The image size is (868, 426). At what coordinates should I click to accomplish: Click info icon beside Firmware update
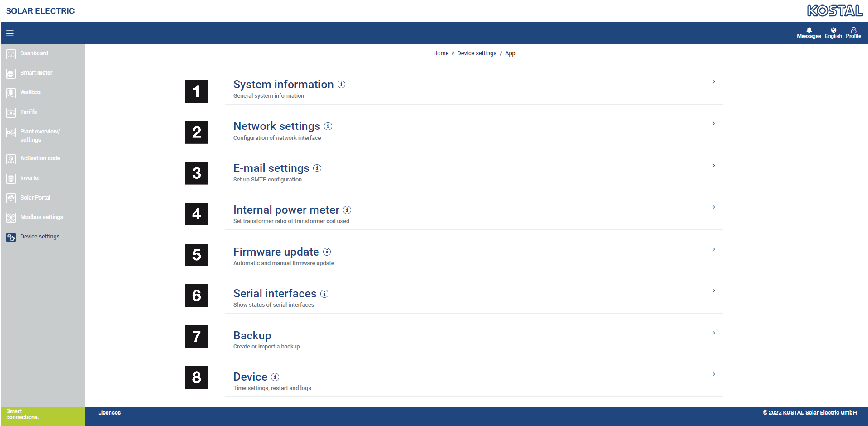click(327, 252)
